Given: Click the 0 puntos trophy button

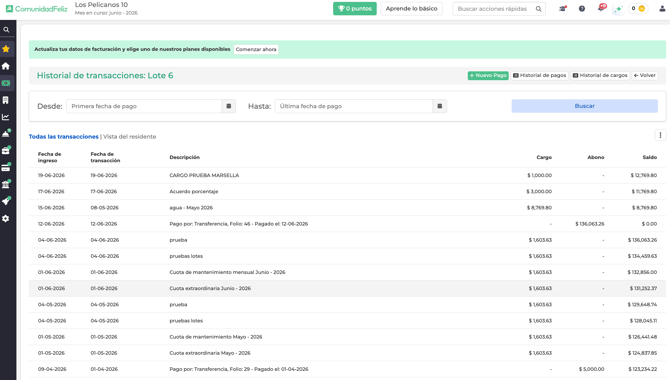Looking at the screenshot, I should pos(355,9).
